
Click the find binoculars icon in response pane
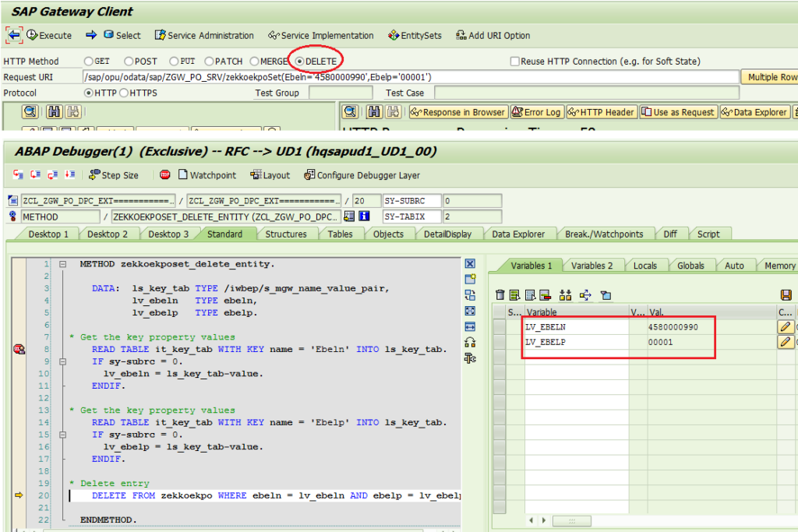(374, 111)
